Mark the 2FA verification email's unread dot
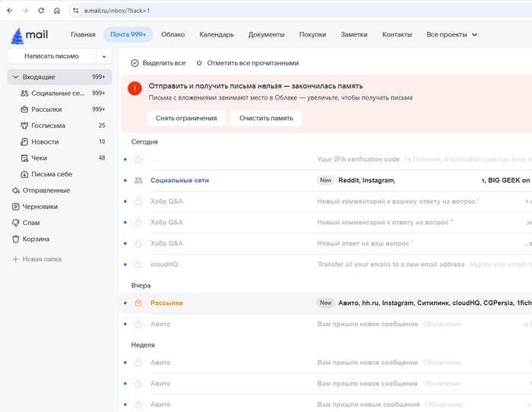 click(x=125, y=160)
